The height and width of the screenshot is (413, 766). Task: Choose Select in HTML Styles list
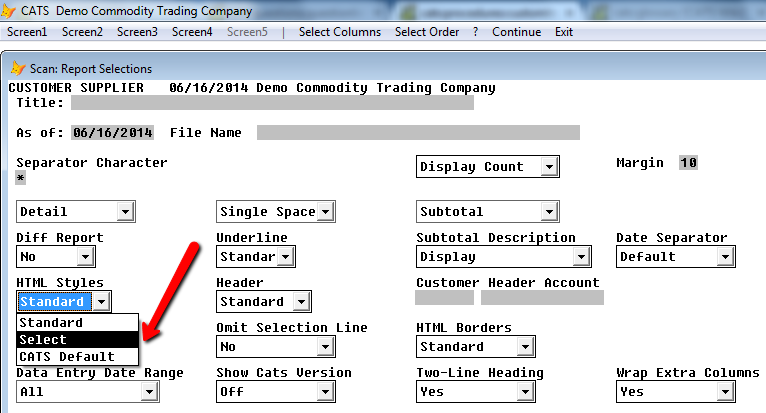78,339
